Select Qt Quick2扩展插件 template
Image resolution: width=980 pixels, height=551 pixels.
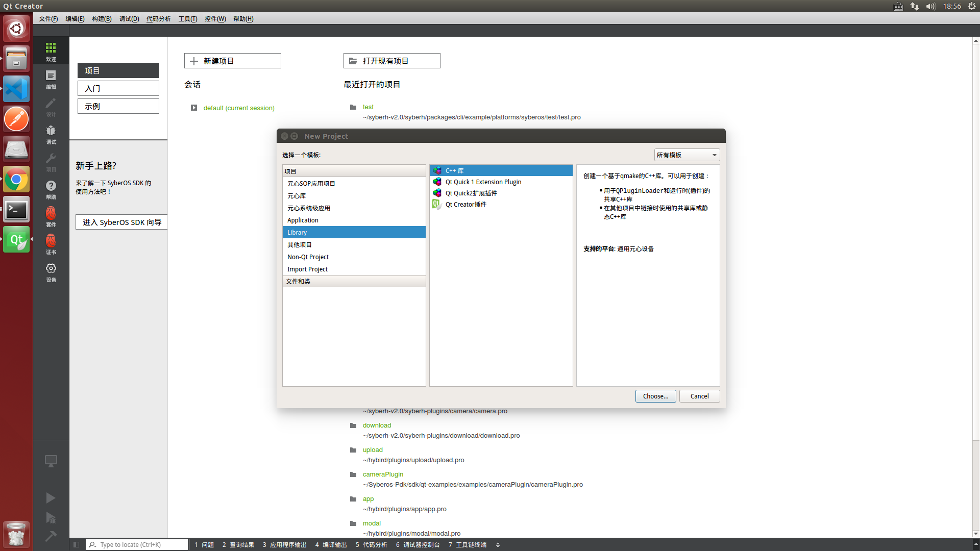click(x=501, y=193)
